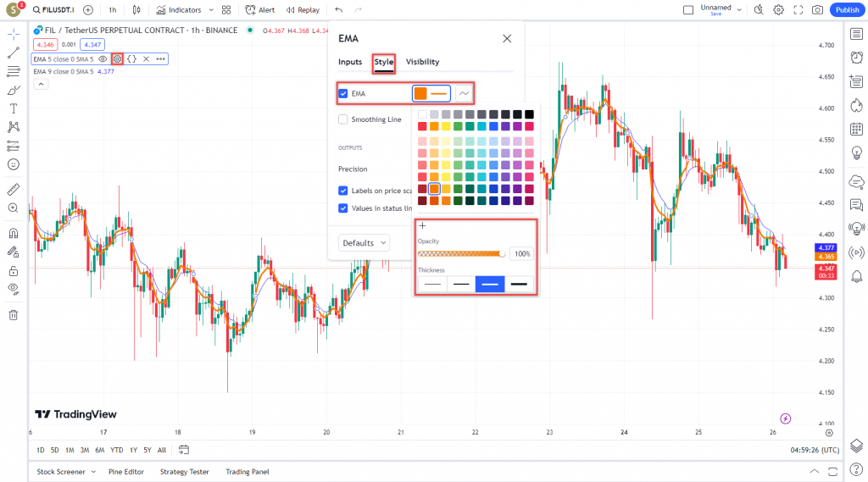This screenshot has height=482, width=868.
Task: Open the EMA line style dropdown
Action: click(x=464, y=93)
